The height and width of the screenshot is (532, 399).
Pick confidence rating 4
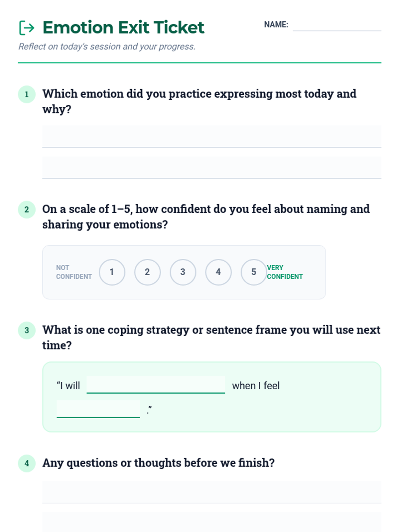[218, 272]
